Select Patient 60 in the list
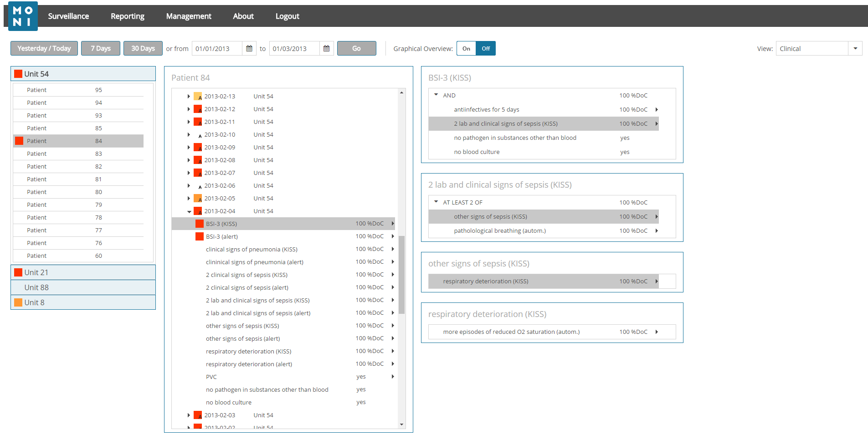 point(78,256)
